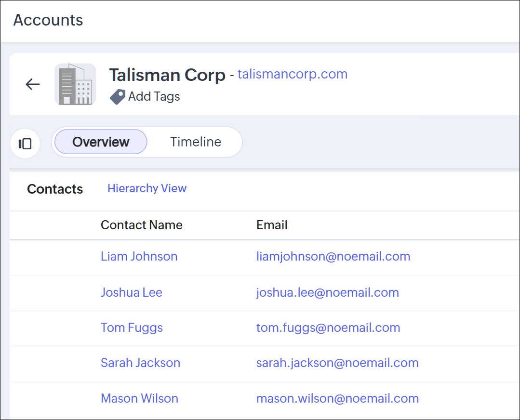Toggle the sidebar panel icon
Image resolution: width=520 pixels, height=420 pixels.
point(25,144)
